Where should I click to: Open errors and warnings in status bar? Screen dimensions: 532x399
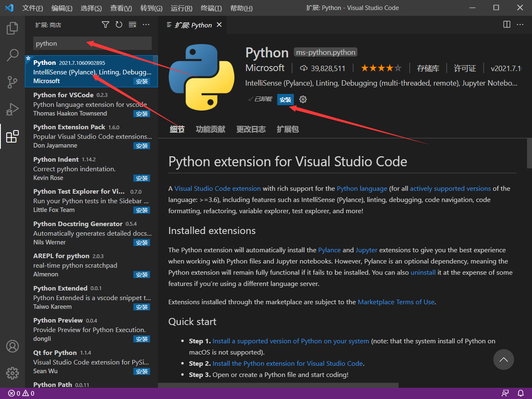(x=21, y=393)
